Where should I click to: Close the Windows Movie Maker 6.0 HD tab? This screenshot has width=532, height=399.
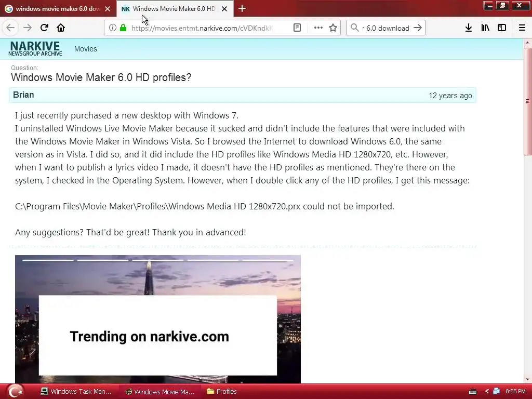[224, 9]
